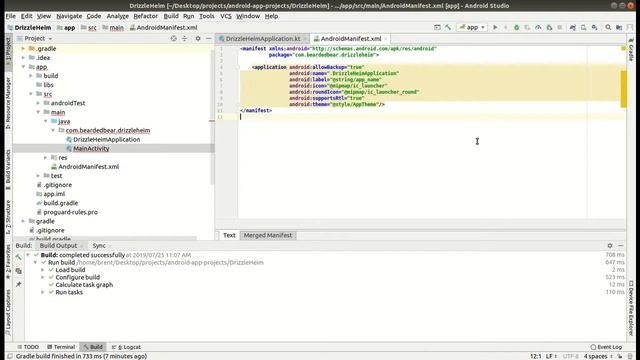
Task: Open Build panel settings gear
Action: coord(610,246)
